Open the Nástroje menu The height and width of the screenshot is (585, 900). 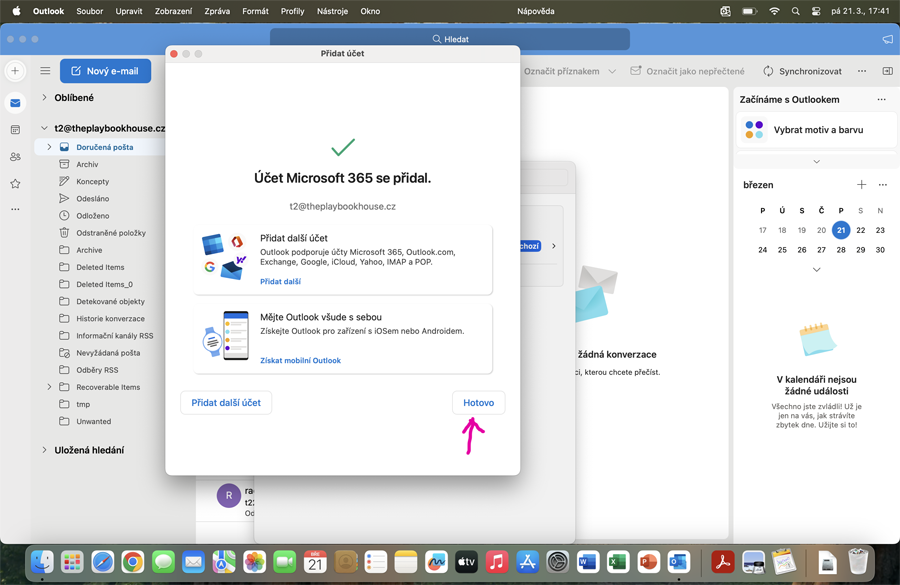[332, 11]
